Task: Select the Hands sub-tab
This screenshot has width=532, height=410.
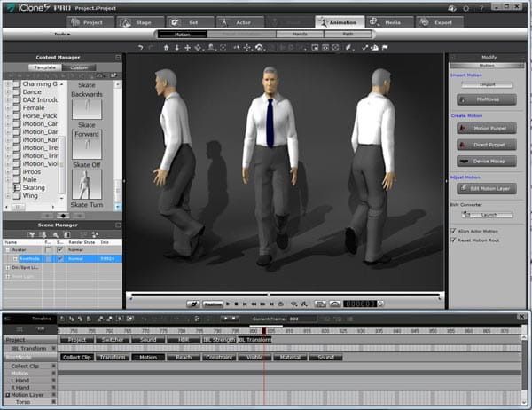Action: tap(300, 34)
